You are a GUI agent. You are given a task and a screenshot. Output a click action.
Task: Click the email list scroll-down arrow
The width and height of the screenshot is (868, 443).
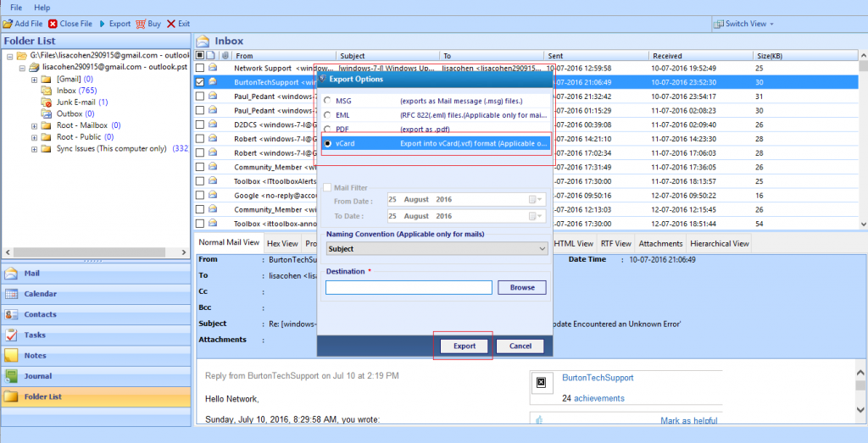(x=862, y=224)
